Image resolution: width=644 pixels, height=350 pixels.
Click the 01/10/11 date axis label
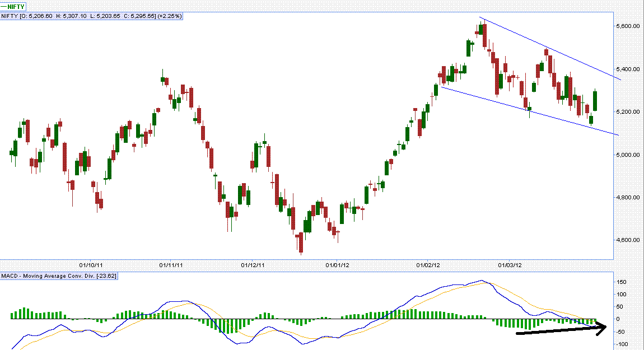(91, 265)
